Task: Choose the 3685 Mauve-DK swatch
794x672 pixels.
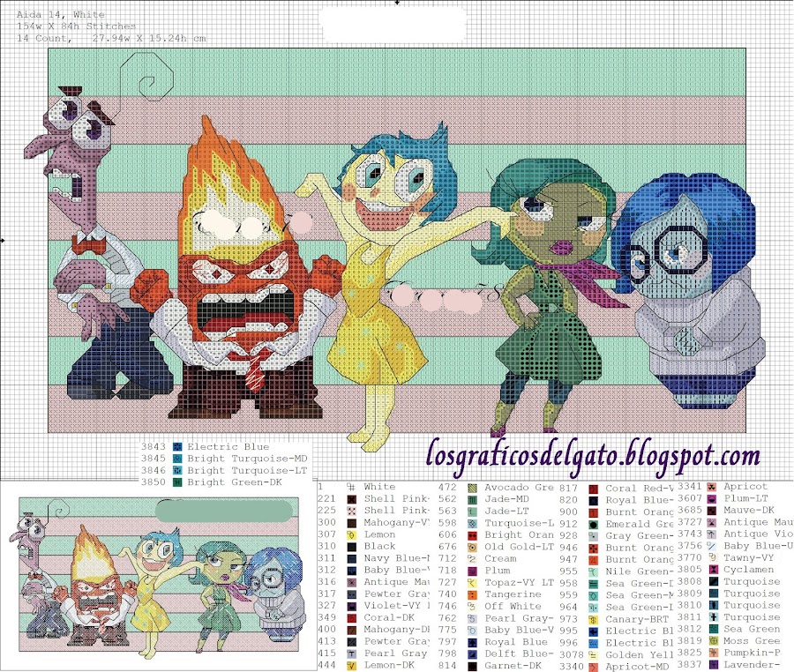Action: tap(712, 511)
